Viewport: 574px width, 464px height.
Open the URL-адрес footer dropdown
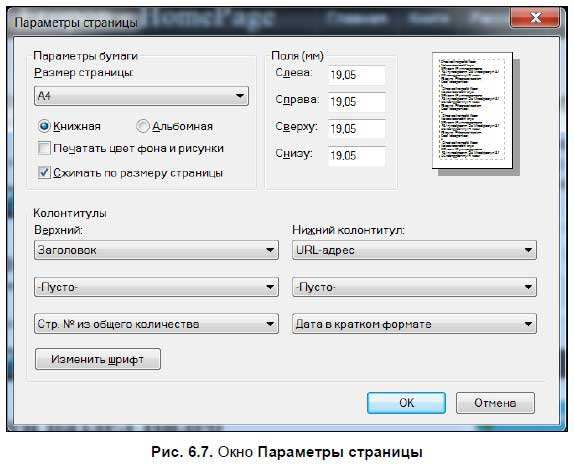[414, 250]
